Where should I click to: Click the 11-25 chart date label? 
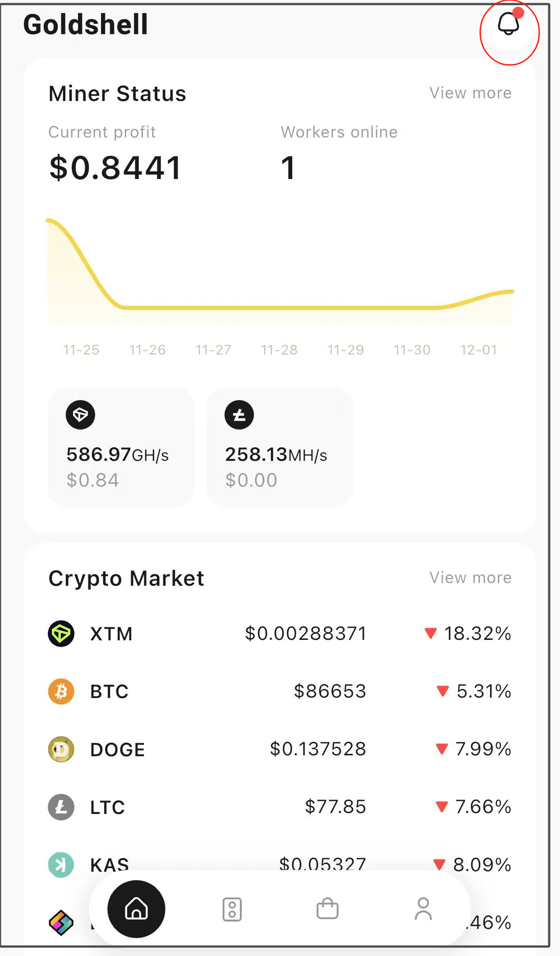coord(81,350)
